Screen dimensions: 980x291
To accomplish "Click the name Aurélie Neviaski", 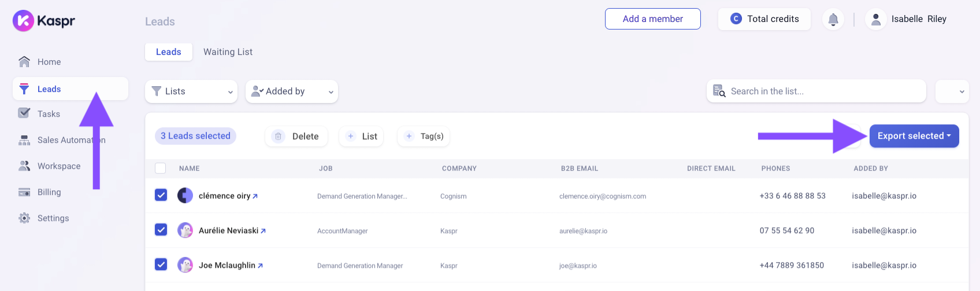I will point(228,231).
